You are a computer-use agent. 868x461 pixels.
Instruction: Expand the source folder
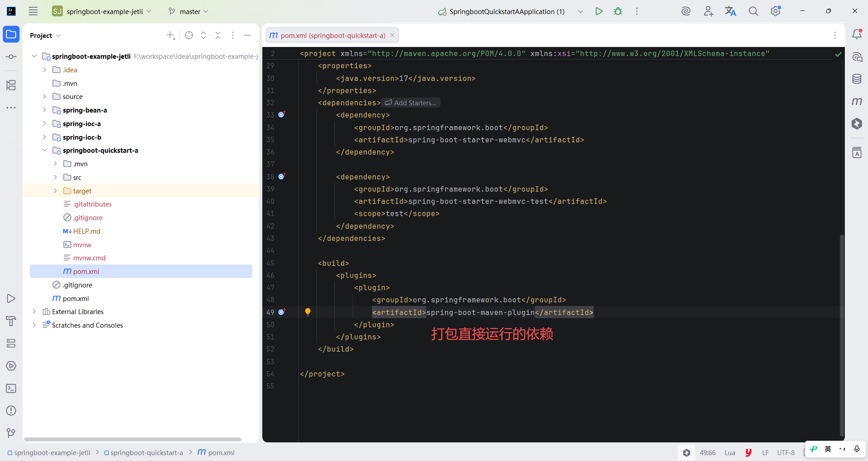pos(44,96)
